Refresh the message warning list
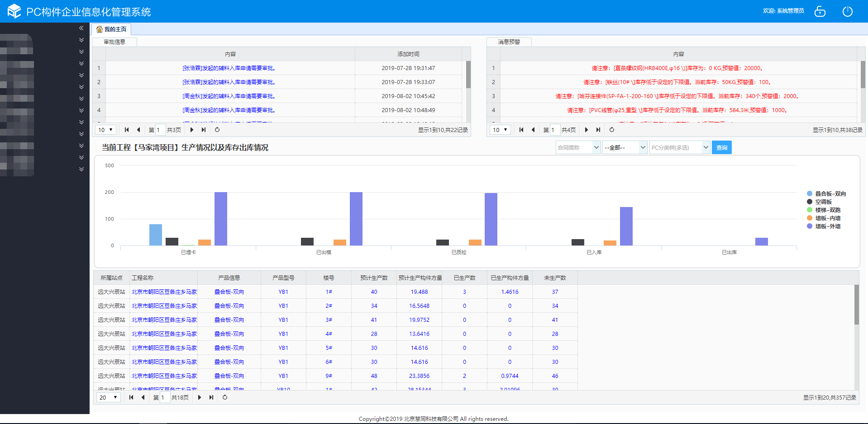The height and width of the screenshot is (424, 868). pyautogui.click(x=612, y=130)
